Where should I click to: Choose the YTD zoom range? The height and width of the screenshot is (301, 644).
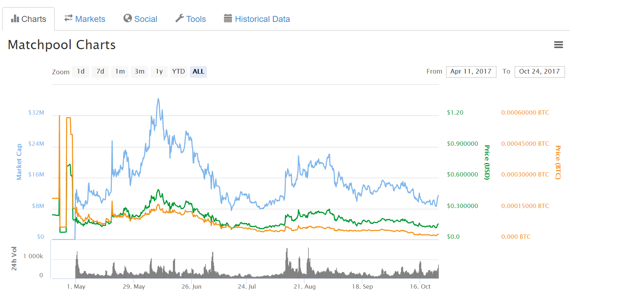click(x=179, y=72)
